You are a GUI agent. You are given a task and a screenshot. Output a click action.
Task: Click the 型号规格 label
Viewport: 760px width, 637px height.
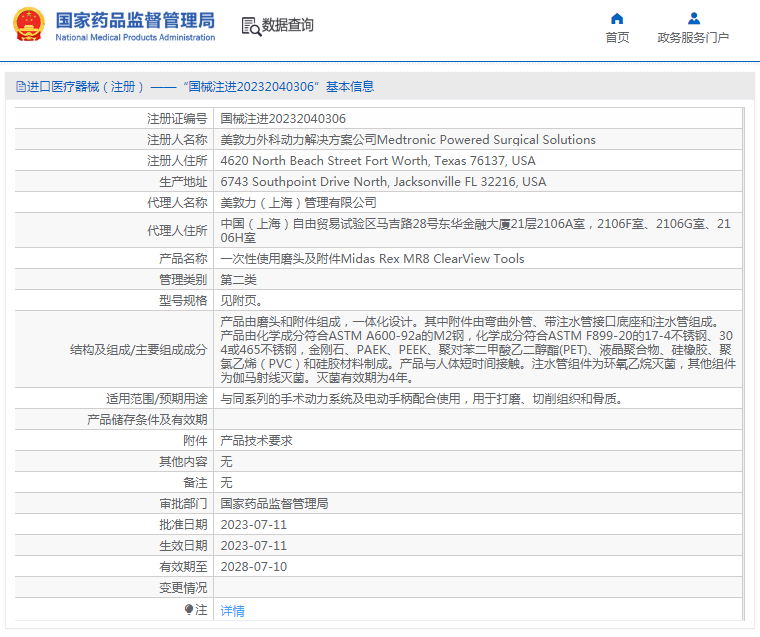183,300
